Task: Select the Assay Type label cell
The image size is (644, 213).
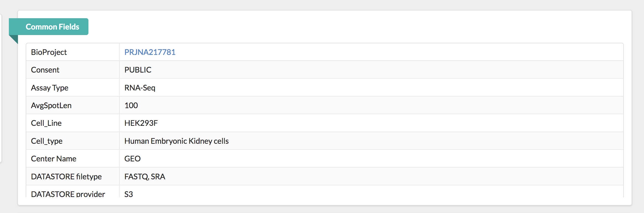Action: click(x=49, y=88)
